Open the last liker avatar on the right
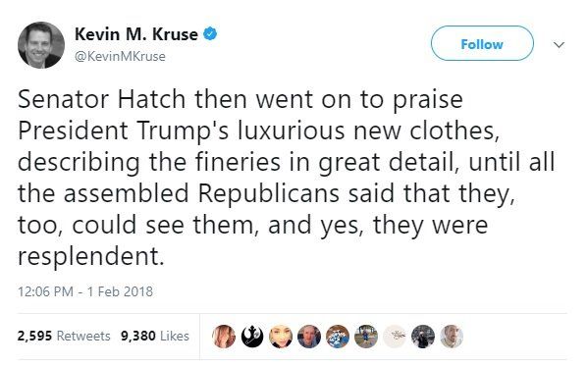588x366 pixels. pyautogui.click(x=452, y=337)
